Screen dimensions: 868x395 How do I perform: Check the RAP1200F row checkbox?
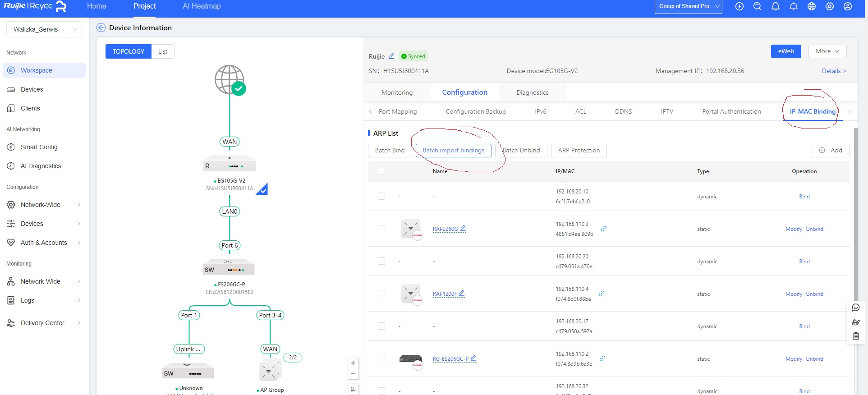pyautogui.click(x=381, y=294)
